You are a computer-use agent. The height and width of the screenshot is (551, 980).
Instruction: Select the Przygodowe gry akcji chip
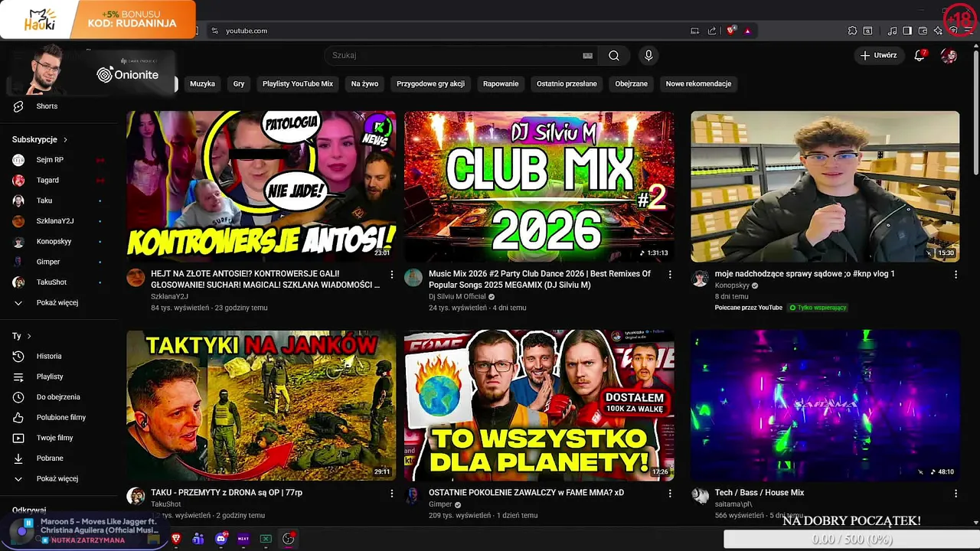(430, 84)
